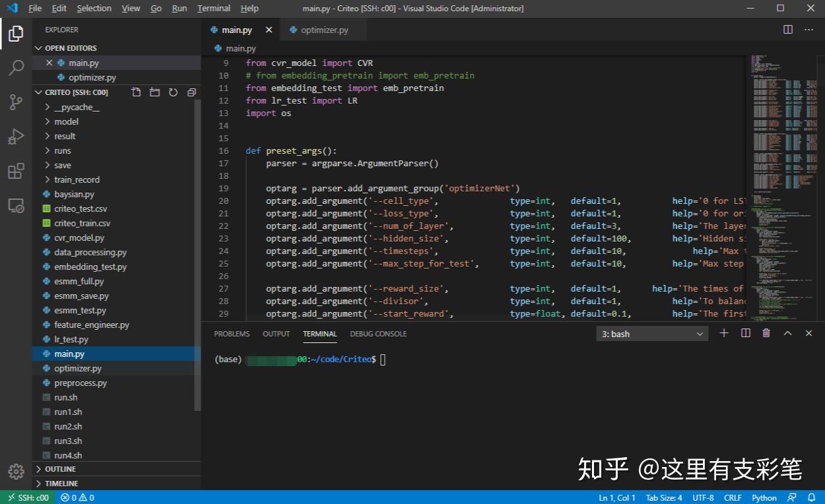Refresh the Explorer file tree
825x504 pixels.
click(x=173, y=92)
